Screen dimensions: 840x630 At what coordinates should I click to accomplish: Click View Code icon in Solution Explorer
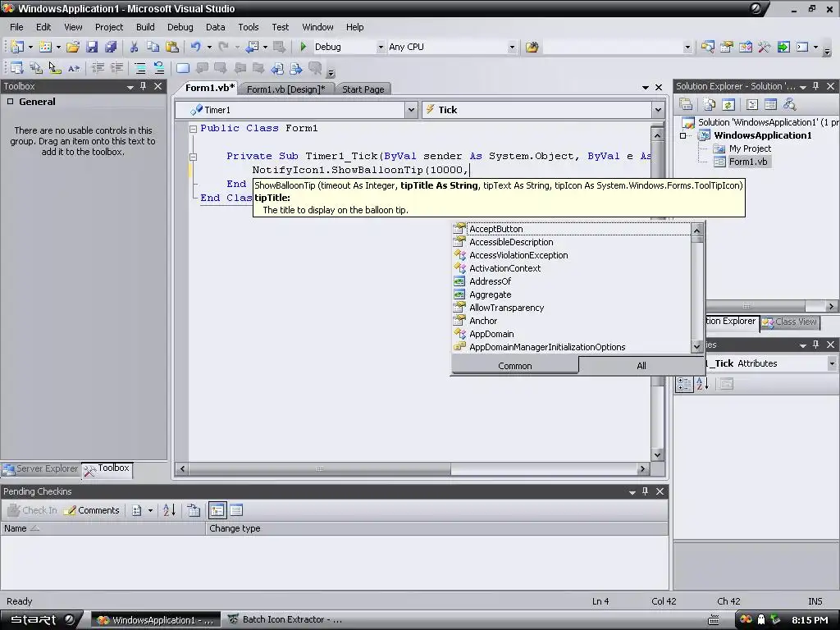751,104
